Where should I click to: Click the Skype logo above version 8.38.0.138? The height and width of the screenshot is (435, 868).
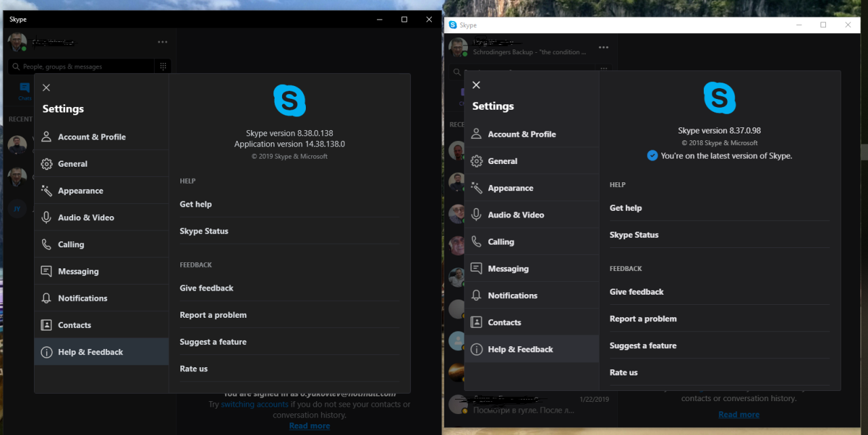tap(290, 101)
